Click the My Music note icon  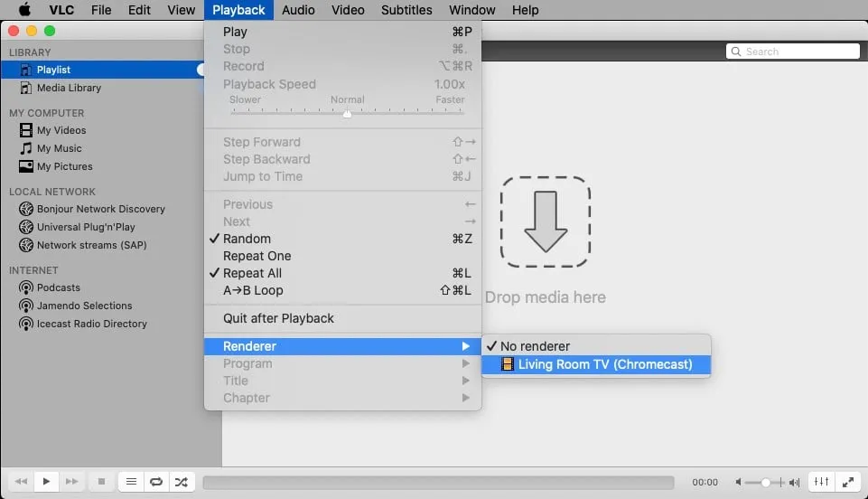click(25, 148)
